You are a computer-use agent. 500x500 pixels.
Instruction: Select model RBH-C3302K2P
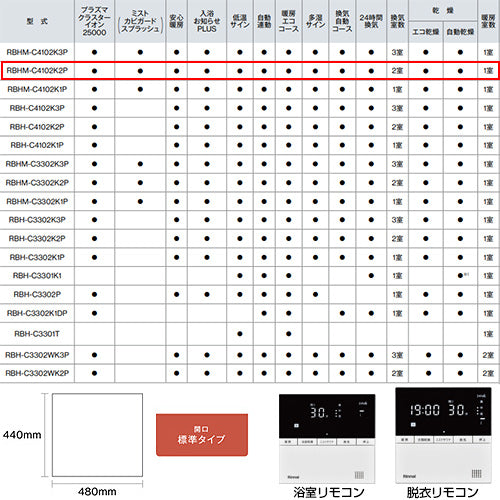(x=37, y=239)
